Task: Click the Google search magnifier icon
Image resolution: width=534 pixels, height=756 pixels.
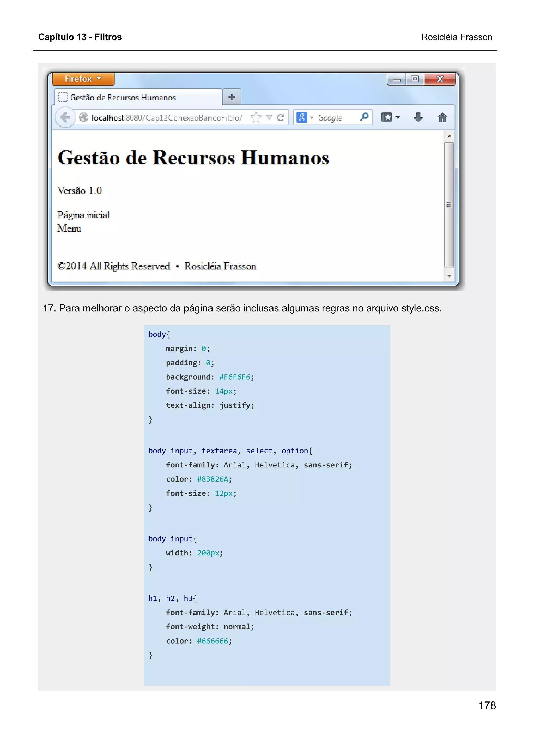Action: tap(364, 117)
